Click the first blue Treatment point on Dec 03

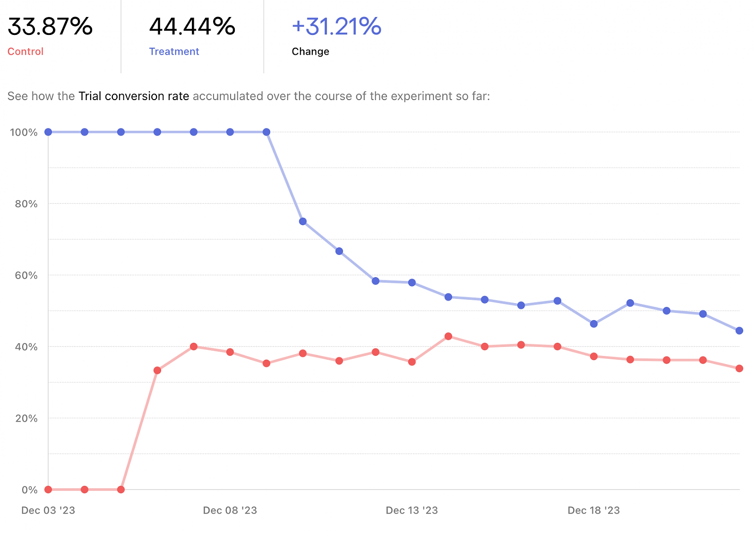point(48,132)
